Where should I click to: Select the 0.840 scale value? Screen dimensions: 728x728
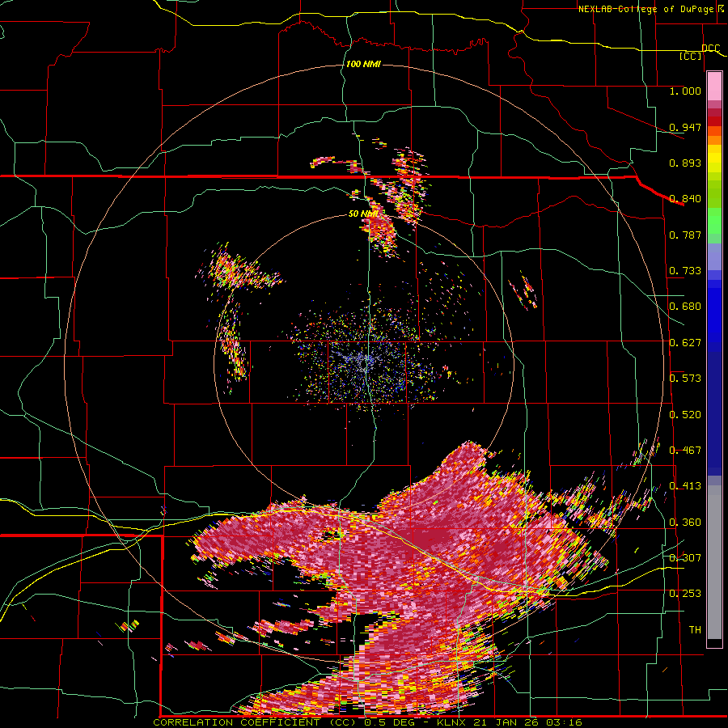coord(685,199)
